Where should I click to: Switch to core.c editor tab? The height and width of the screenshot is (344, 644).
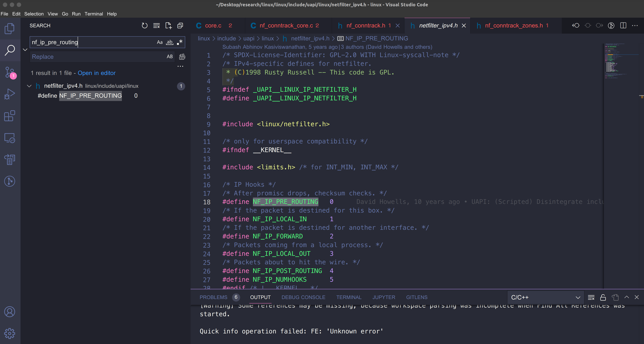point(218,25)
